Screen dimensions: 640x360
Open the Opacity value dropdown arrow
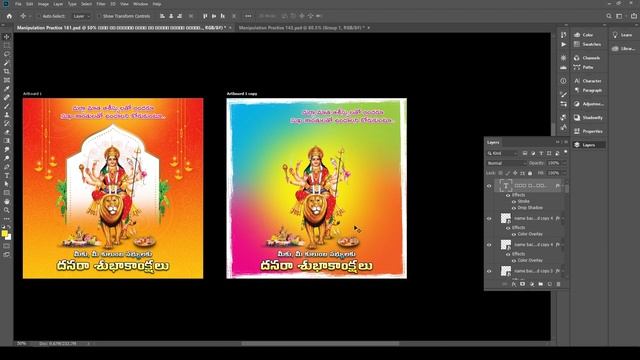pos(564,163)
